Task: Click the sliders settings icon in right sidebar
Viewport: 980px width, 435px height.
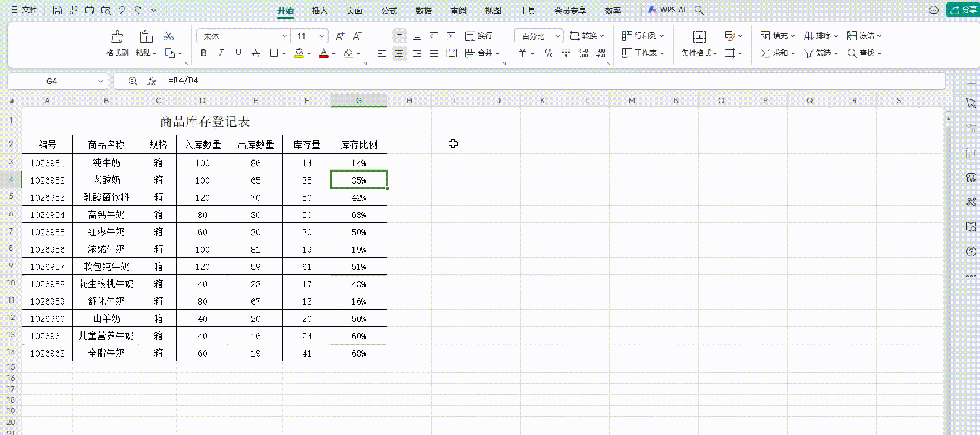Action: (x=971, y=128)
